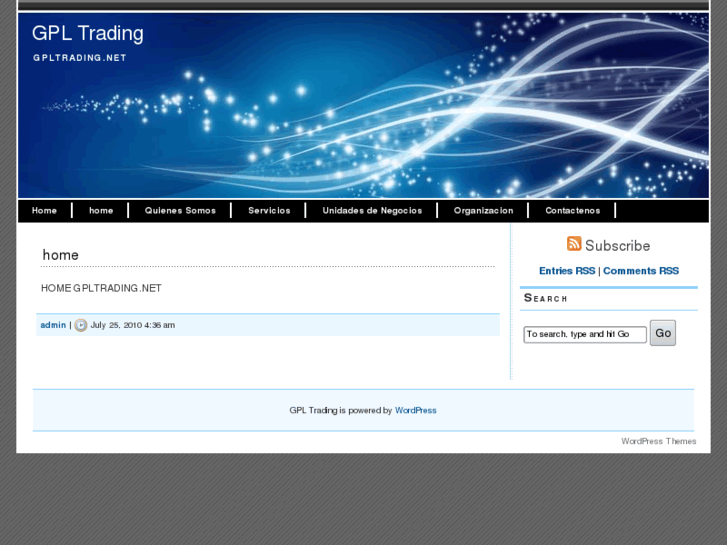Click the orange RSS feed icon
Screen dimensions: 727x545
pyautogui.click(x=574, y=244)
